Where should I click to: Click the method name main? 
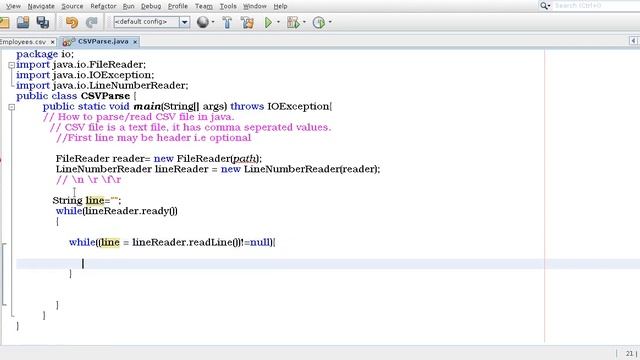[x=147, y=107]
